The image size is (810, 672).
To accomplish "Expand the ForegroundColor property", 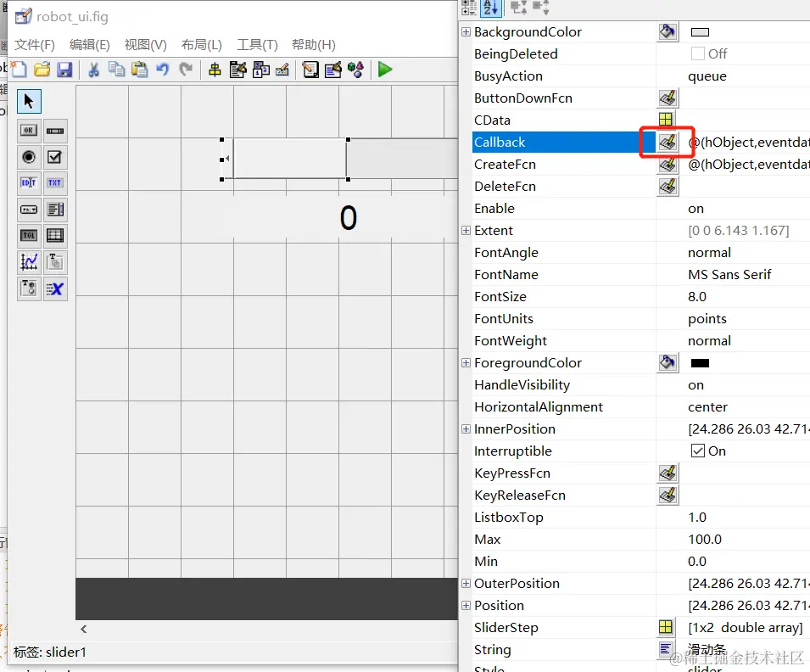I will (x=466, y=363).
